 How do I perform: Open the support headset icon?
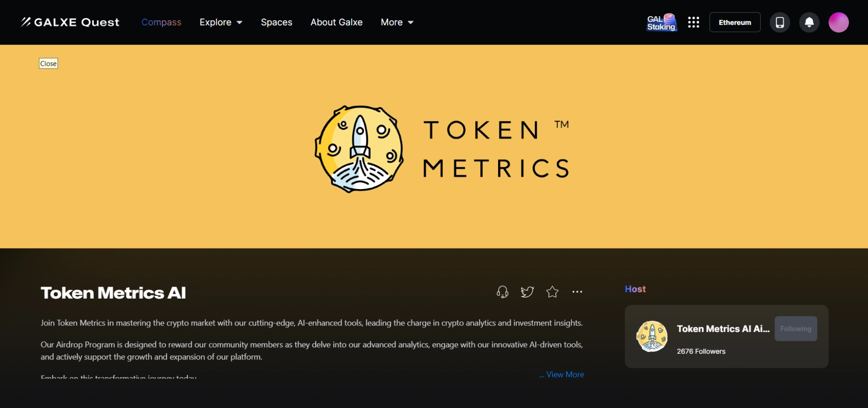pyautogui.click(x=502, y=292)
